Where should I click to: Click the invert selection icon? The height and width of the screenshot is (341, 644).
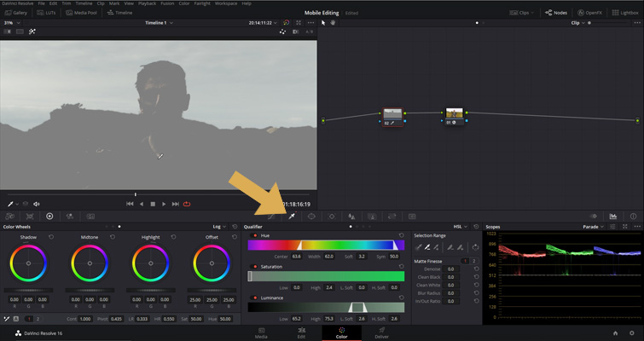click(x=475, y=247)
